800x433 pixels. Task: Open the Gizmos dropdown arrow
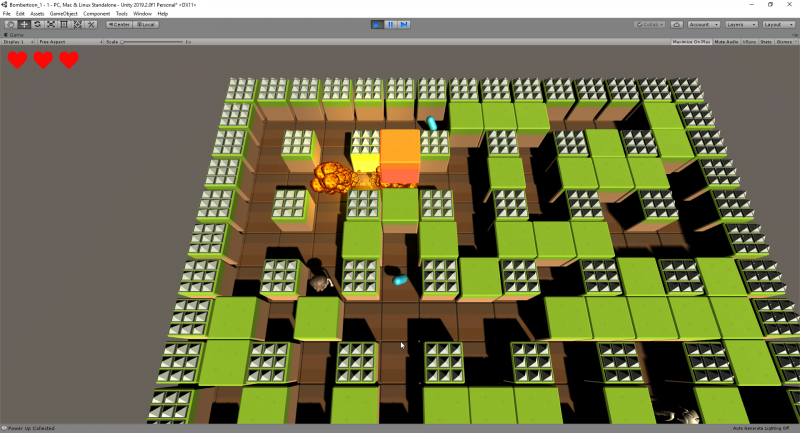tap(795, 42)
